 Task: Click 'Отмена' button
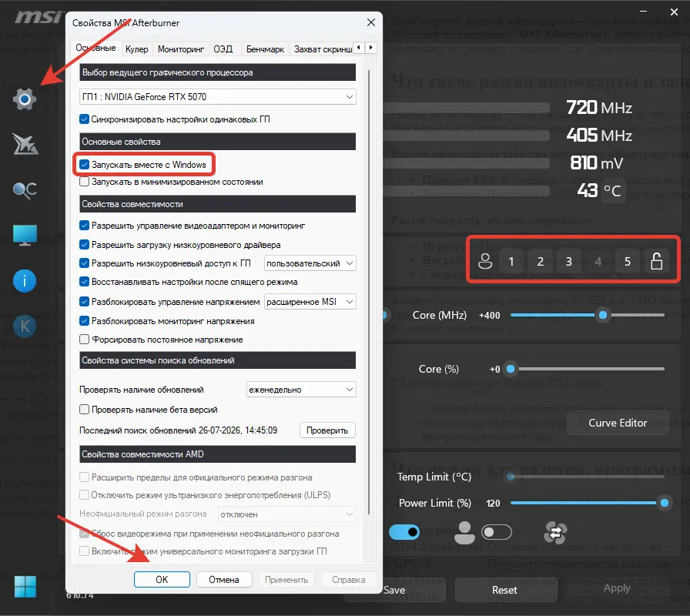coord(224,580)
